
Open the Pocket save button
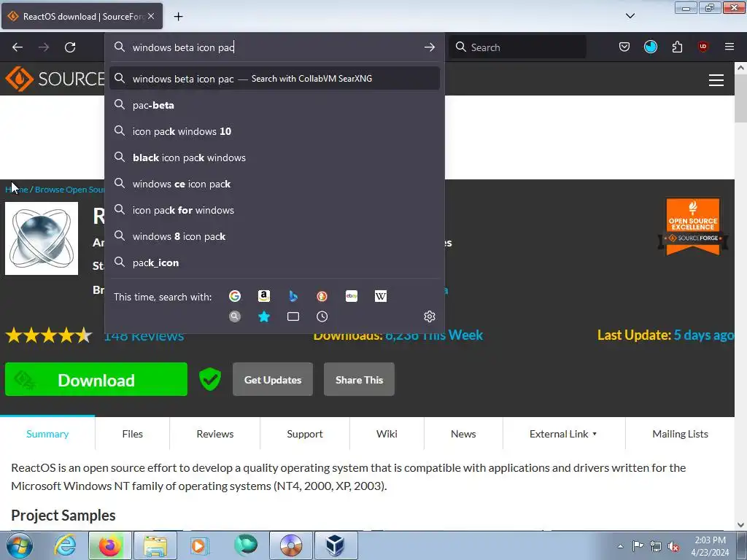pyautogui.click(x=624, y=47)
